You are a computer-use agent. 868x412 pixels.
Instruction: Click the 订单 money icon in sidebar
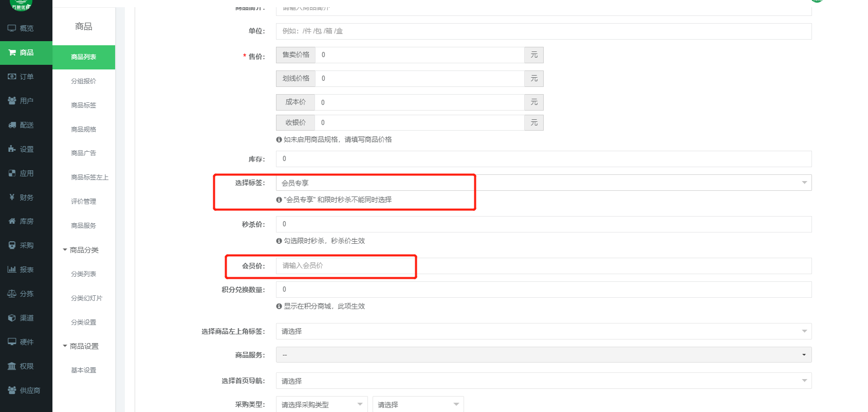[x=12, y=77]
